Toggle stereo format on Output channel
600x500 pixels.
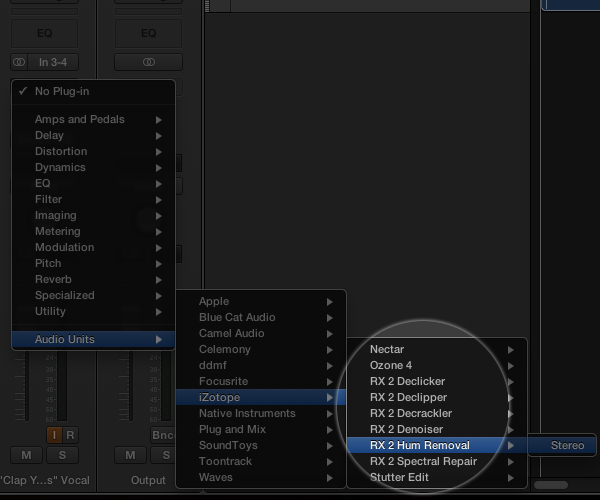click(148, 62)
